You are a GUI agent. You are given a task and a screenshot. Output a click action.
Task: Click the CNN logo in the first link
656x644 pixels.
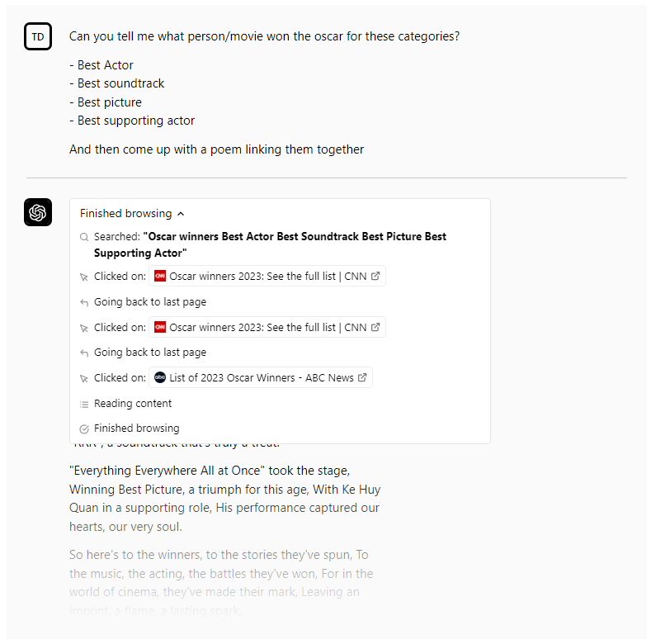(160, 277)
